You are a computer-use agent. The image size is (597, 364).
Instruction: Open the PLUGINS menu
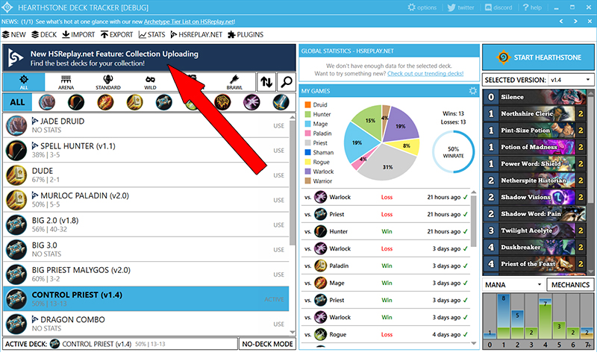pos(246,34)
